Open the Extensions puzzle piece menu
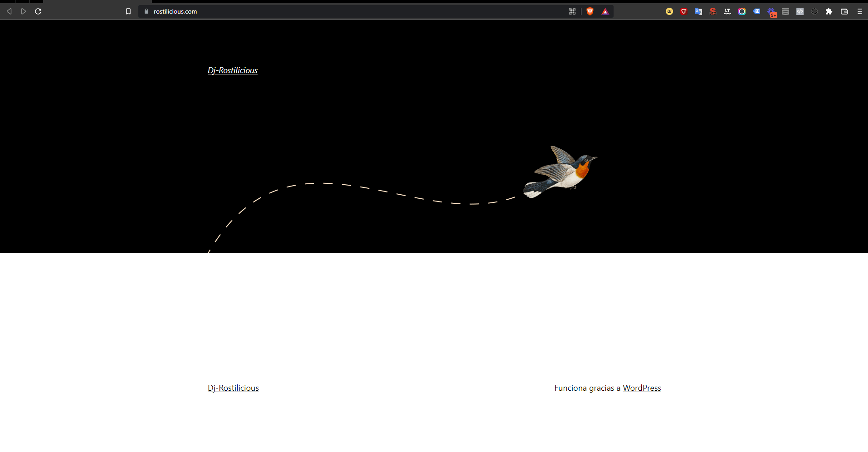Viewport: 868px width, 452px height. (829, 11)
